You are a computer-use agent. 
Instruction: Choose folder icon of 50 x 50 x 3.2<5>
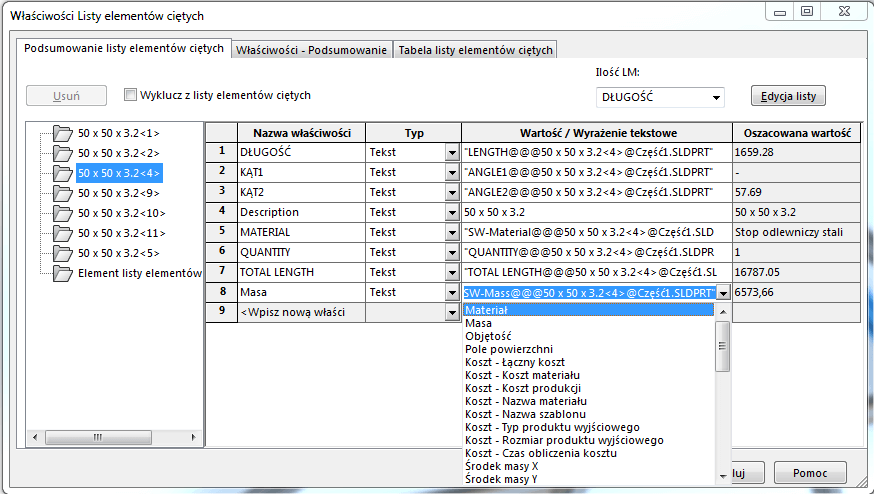pos(63,253)
